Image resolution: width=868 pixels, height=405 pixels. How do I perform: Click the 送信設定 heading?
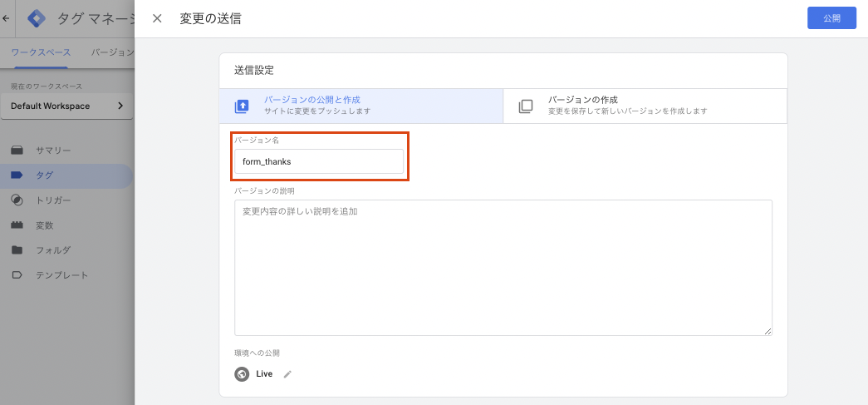254,71
